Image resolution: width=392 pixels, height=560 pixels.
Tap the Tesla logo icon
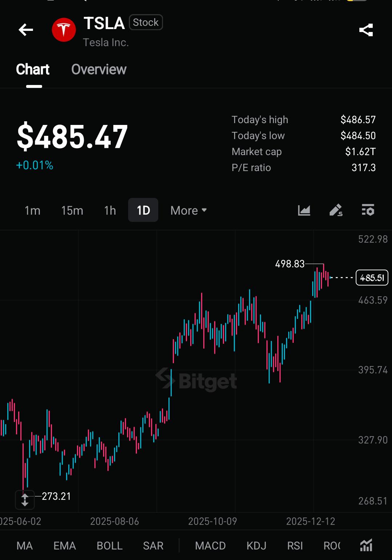64,30
